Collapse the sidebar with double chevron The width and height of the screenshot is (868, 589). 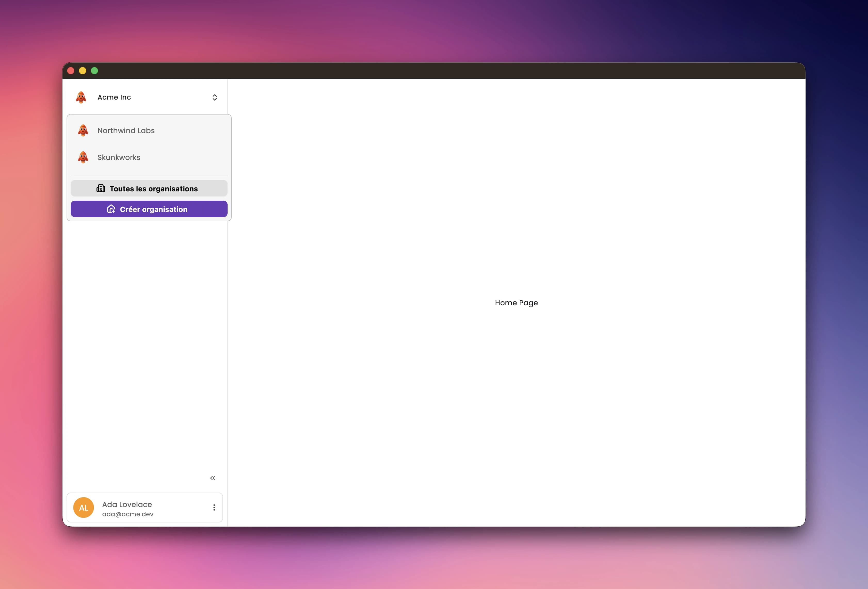coord(213,478)
